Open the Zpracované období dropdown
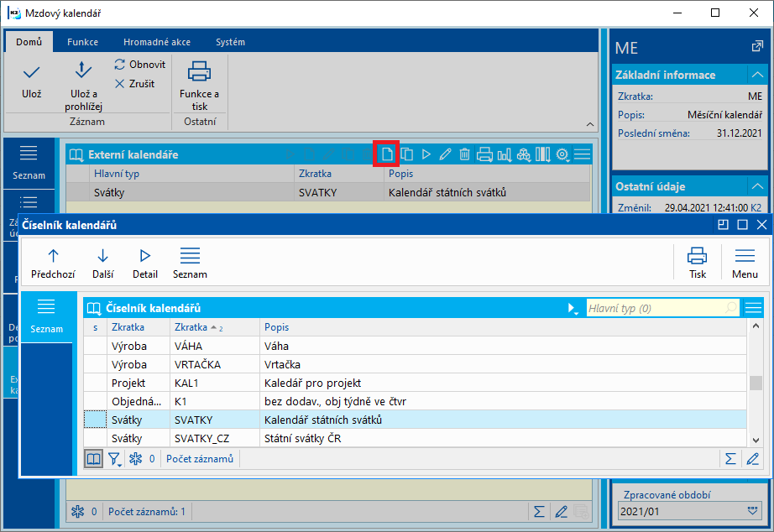The width and height of the screenshot is (774, 532). click(x=752, y=511)
